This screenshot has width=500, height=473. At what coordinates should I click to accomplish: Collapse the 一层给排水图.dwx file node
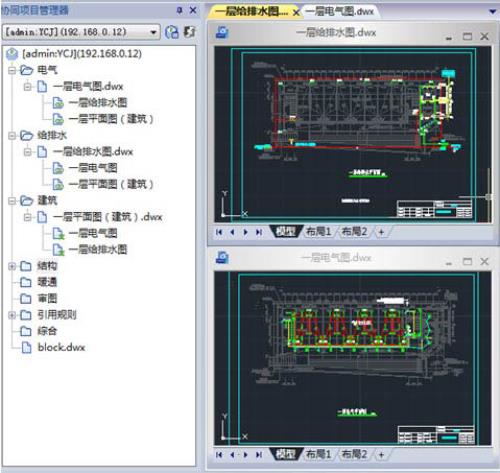pyautogui.click(x=27, y=152)
